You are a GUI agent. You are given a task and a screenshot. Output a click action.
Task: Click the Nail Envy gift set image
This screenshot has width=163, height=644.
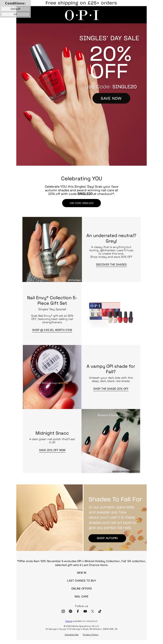[x=111, y=313]
